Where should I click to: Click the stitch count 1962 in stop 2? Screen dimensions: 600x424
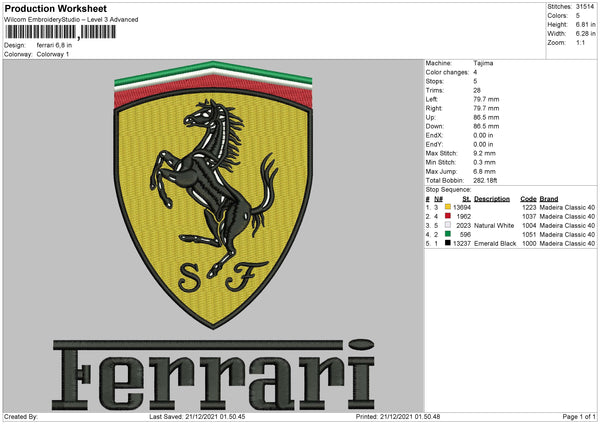464,217
